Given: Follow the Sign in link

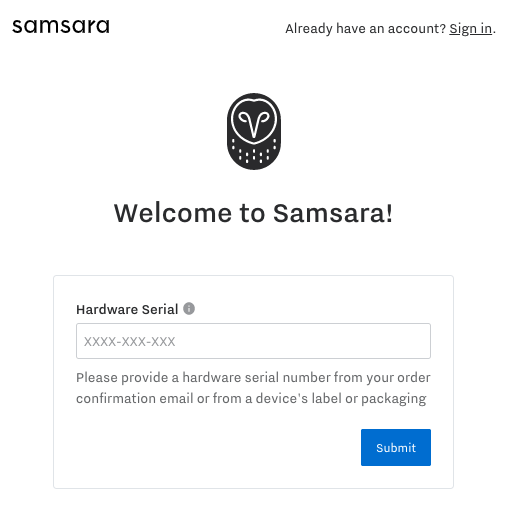Looking at the screenshot, I should [x=470, y=29].
